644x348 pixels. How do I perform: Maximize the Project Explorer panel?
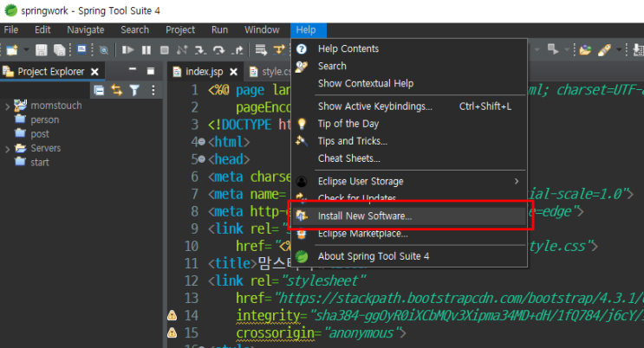tap(150, 71)
